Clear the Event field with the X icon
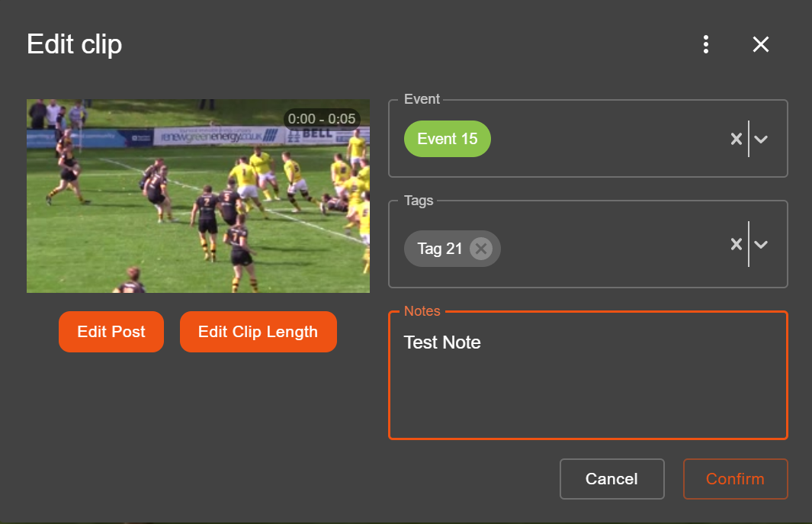The height and width of the screenshot is (524, 812). (736, 138)
